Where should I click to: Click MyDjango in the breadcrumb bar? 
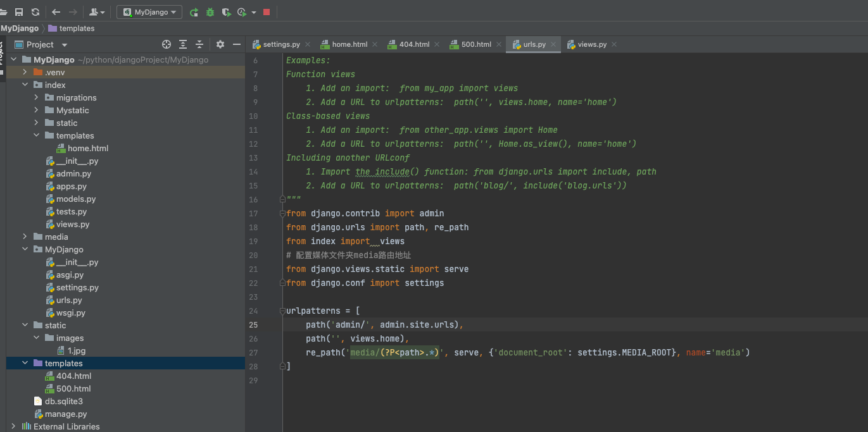(x=20, y=28)
